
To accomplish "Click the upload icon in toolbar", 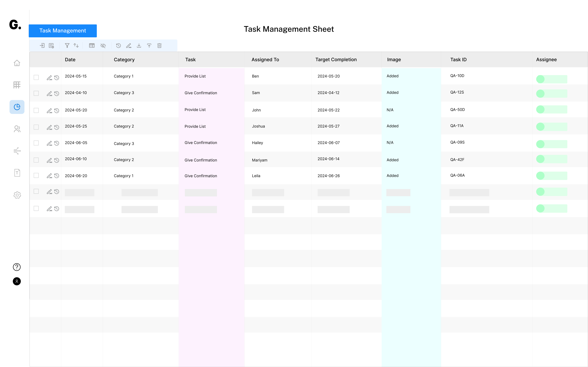I will point(149,46).
